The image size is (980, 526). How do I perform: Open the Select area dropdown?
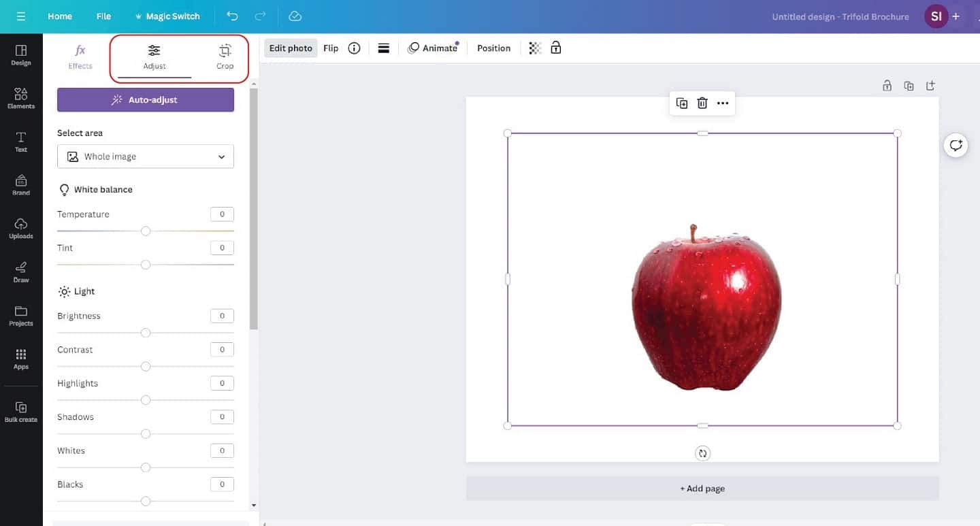click(145, 156)
